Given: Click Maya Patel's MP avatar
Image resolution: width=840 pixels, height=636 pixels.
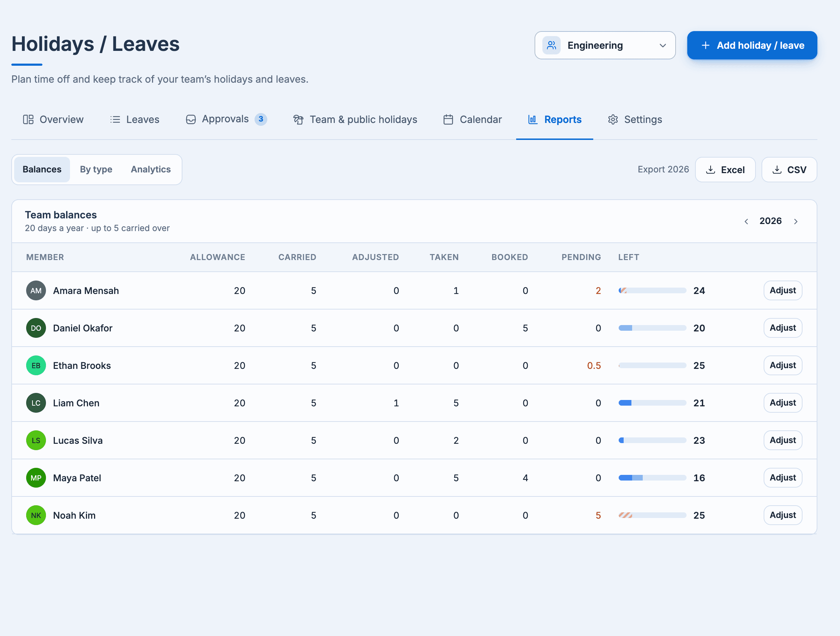Looking at the screenshot, I should coord(36,478).
